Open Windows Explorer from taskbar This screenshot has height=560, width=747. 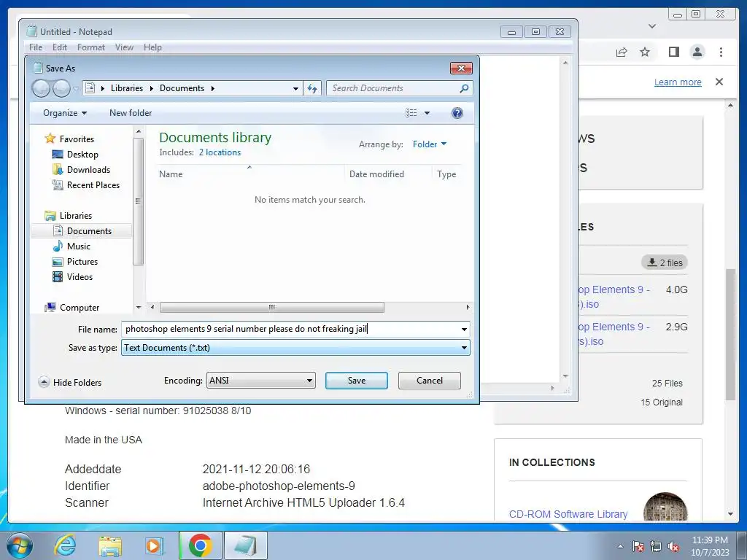pyautogui.click(x=110, y=545)
